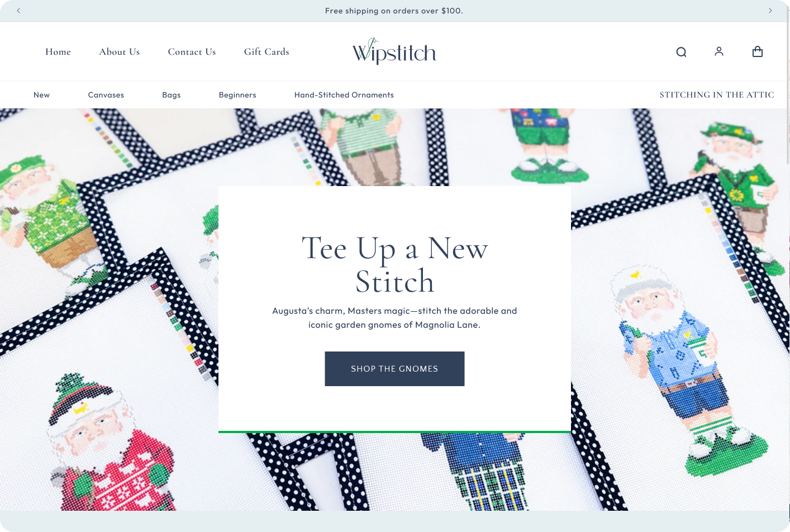Open the shopping bag cart icon
Viewport: 790px width, 532px height.
pos(758,51)
